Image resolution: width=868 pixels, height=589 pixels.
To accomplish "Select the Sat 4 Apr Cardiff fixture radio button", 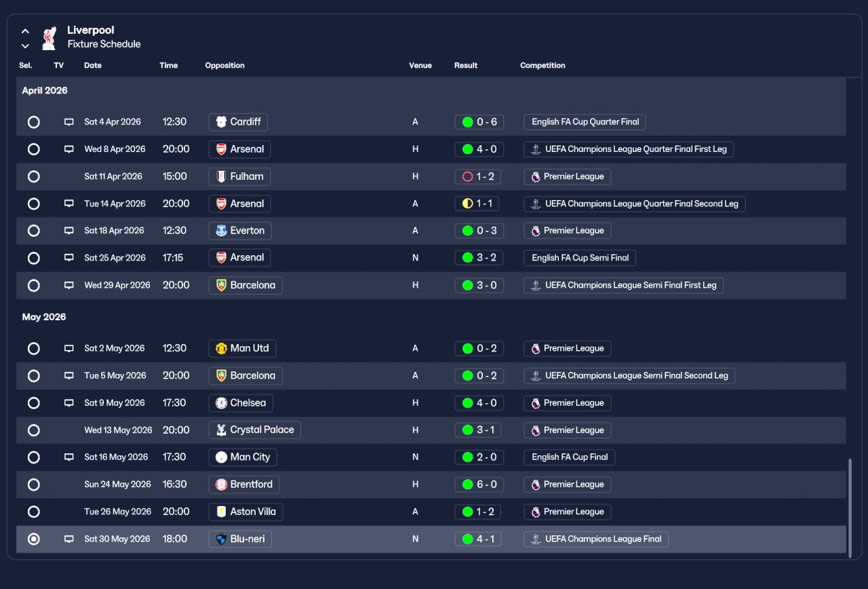I will 33,122.
